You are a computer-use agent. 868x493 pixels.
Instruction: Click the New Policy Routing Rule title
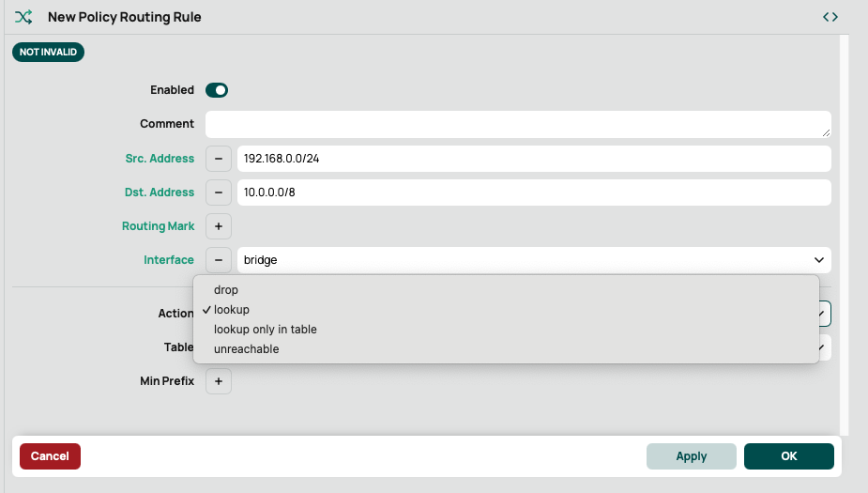[125, 17]
